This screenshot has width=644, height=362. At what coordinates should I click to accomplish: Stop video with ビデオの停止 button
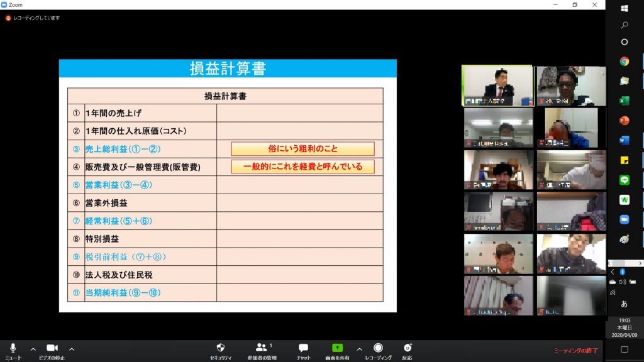click(52, 351)
